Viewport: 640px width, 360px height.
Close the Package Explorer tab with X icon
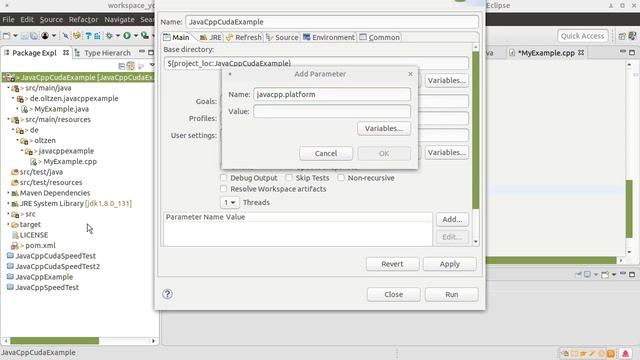click(x=66, y=53)
